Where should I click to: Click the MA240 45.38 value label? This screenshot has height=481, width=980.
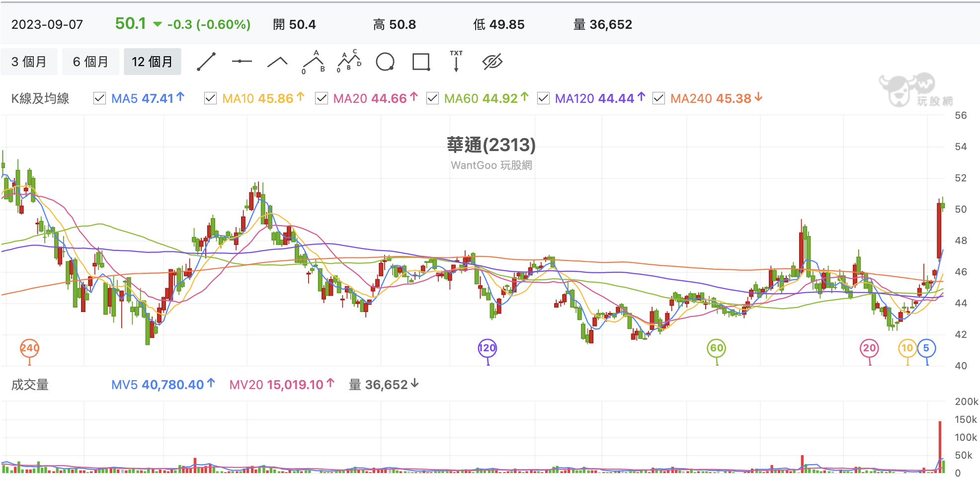(x=717, y=98)
